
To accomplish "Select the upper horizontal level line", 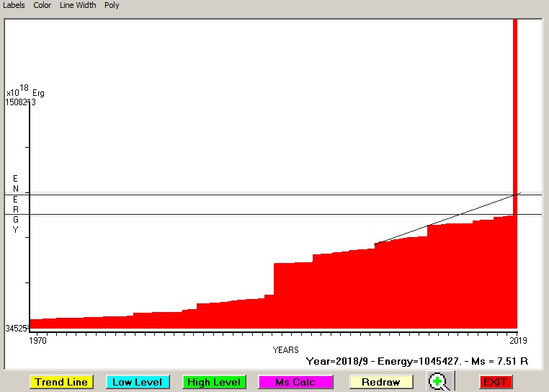I will (216, 194).
